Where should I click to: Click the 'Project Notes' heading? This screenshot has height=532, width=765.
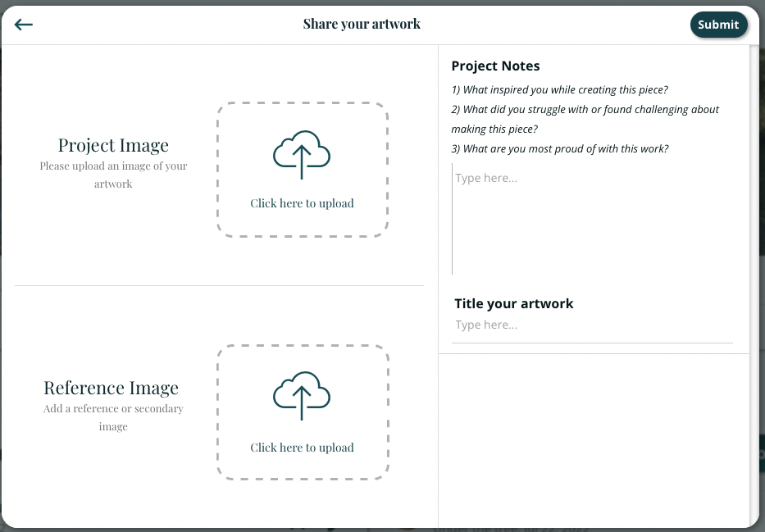point(495,66)
